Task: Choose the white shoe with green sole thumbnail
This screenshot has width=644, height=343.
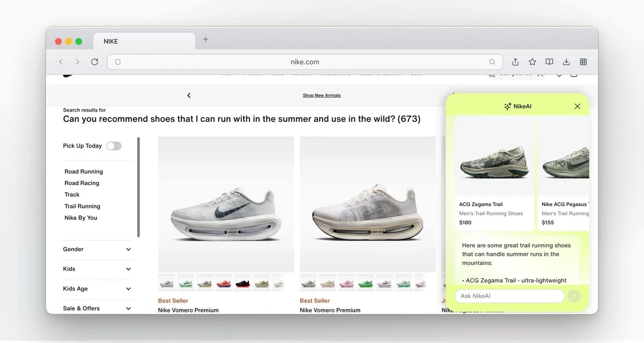Action: 186,283
